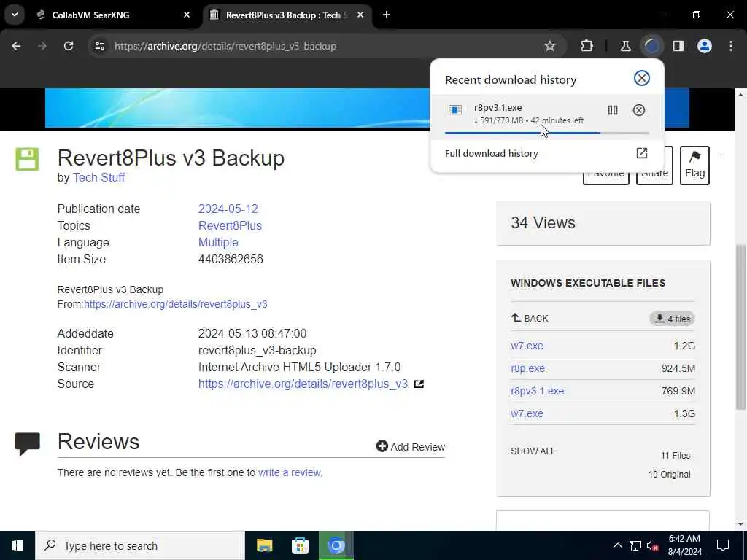Open Microsoft Store from the taskbar

coord(300,545)
